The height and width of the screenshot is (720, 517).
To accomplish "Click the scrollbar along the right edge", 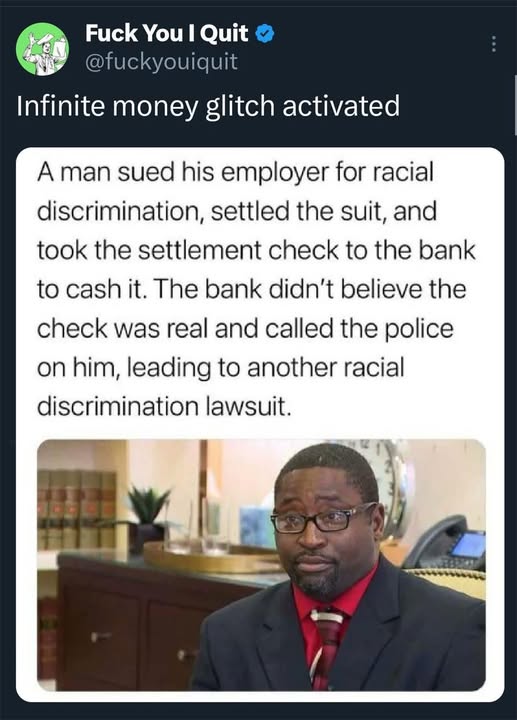I will (x=515, y=106).
